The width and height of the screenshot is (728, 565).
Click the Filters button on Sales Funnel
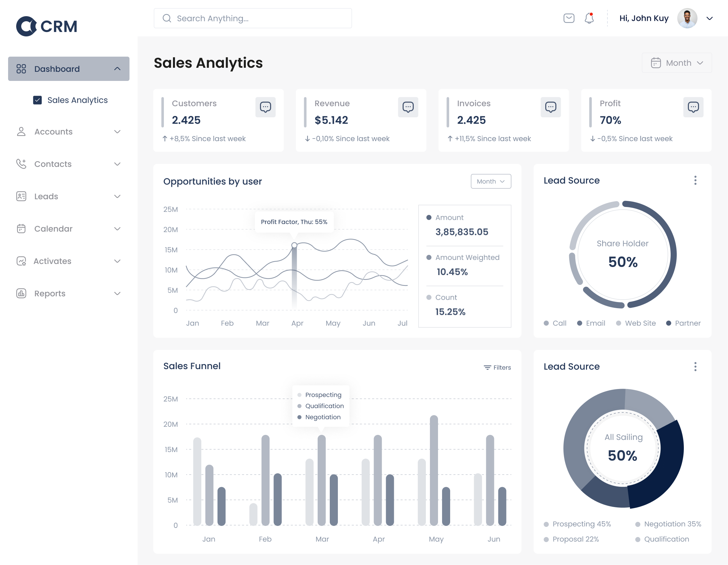pyautogui.click(x=497, y=367)
